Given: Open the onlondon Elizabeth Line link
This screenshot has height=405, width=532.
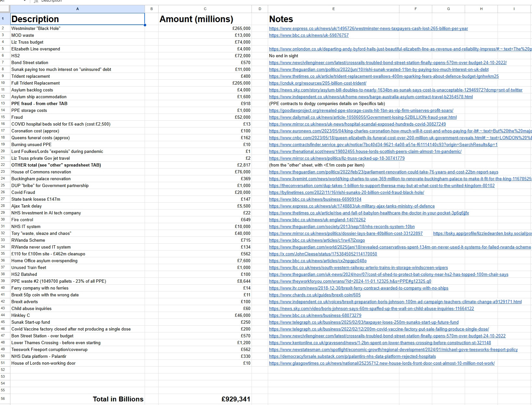Looking at the screenshot, I should (400, 49).
